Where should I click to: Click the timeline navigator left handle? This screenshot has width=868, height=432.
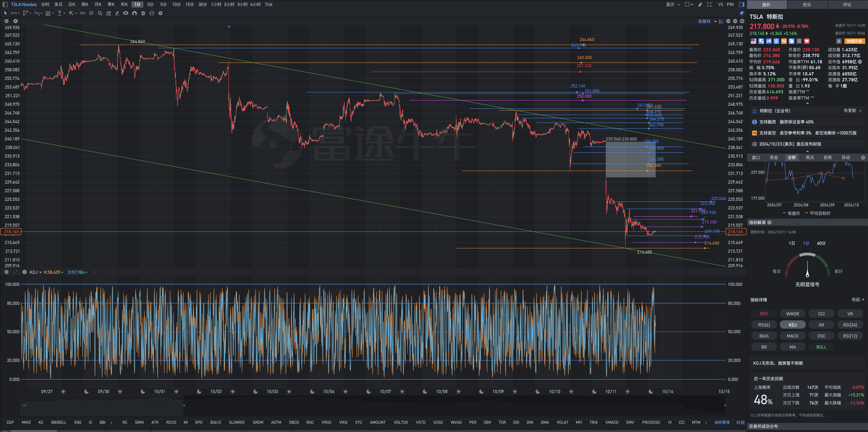184,405
